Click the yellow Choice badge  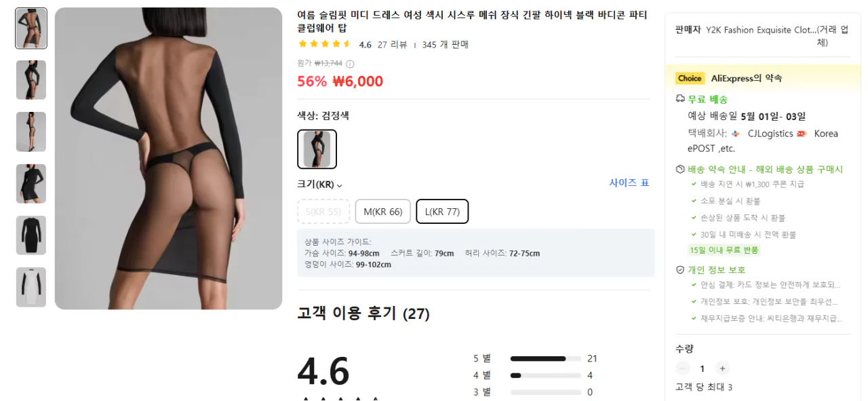(x=690, y=78)
